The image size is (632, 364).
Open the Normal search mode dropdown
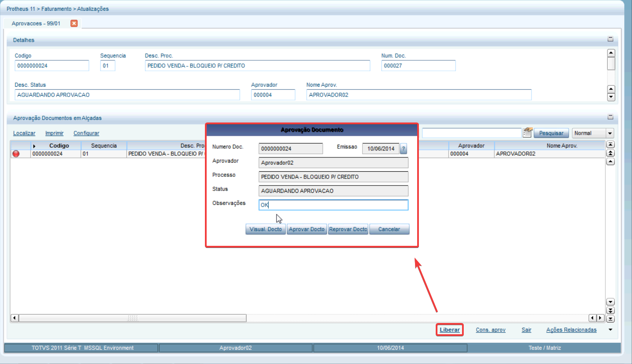pyautogui.click(x=610, y=133)
